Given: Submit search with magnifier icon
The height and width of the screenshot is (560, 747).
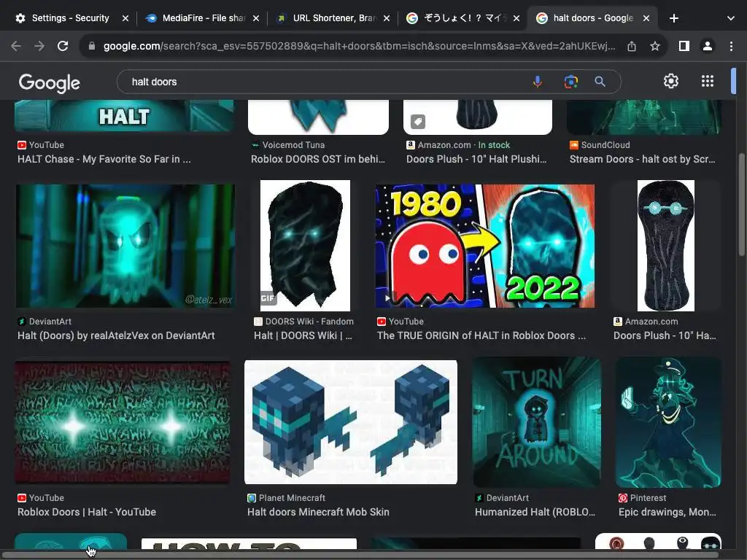Looking at the screenshot, I should 600,82.
